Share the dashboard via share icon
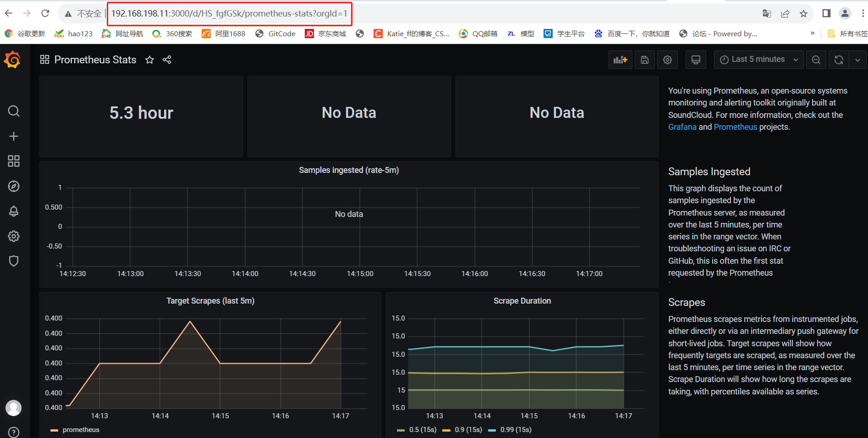Image resolution: width=868 pixels, height=438 pixels. (x=167, y=60)
